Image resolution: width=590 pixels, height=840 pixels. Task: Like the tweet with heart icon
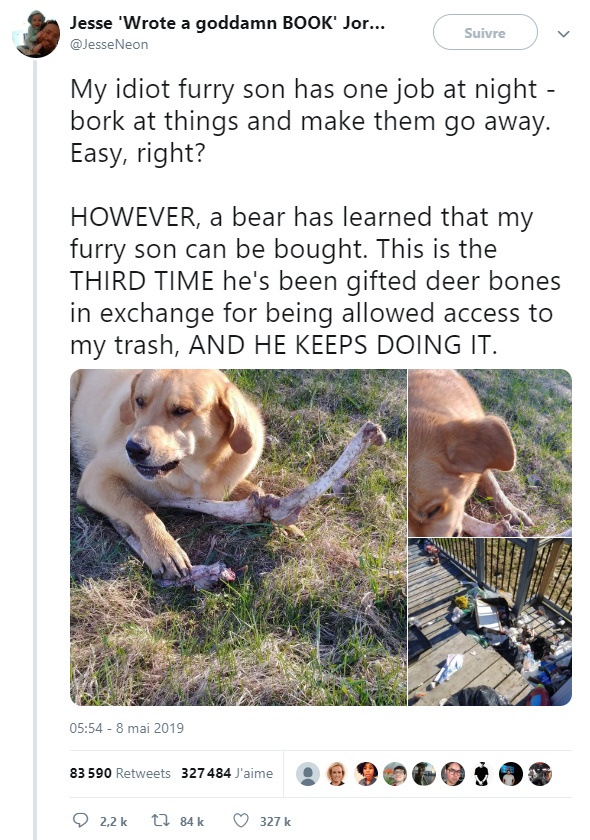[241, 820]
